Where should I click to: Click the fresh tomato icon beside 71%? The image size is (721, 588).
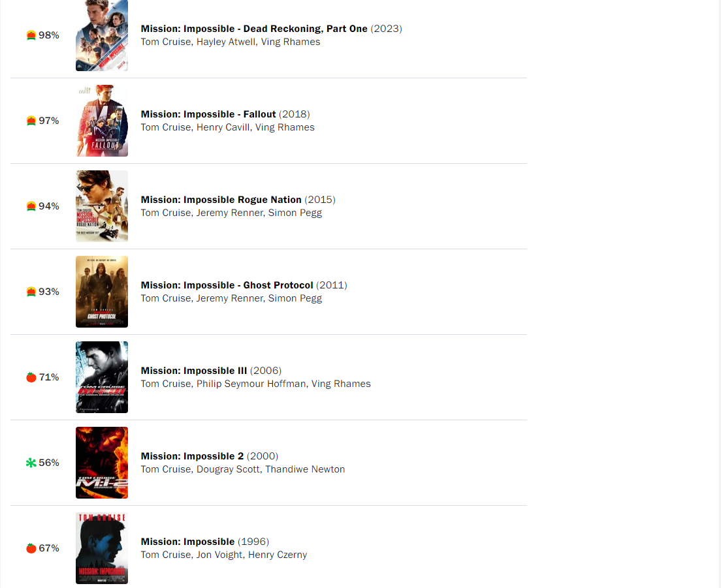pos(31,377)
